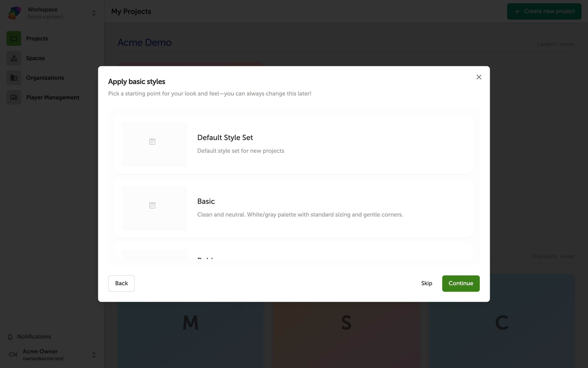
Task: Go to Organizations in the sidebar
Action: click(x=45, y=78)
